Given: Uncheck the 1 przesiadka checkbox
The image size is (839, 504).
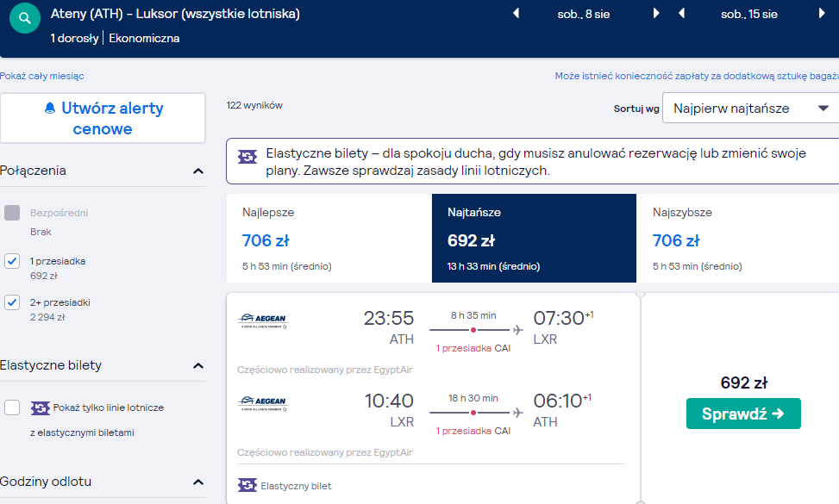Looking at the screenshot, I should 12,261.
